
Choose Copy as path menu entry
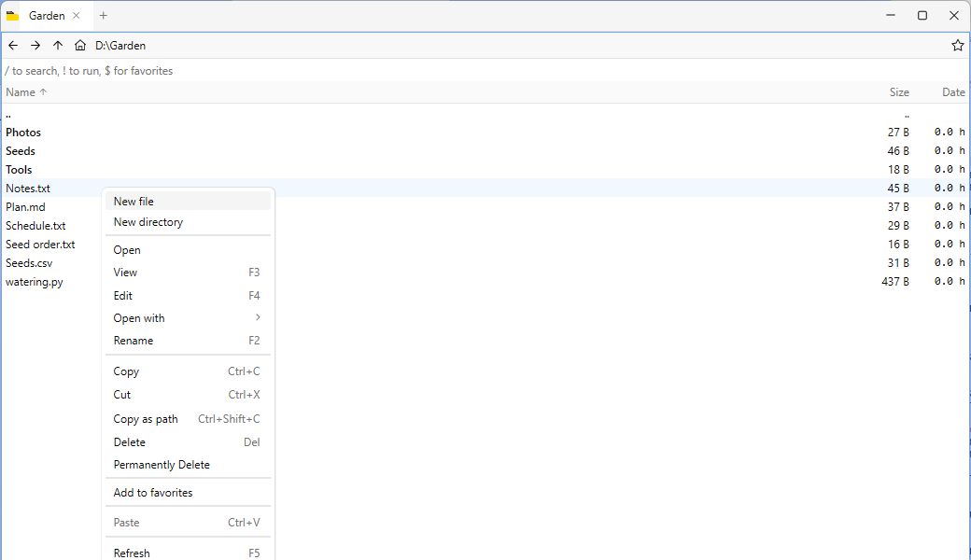(x=189, y=419)
